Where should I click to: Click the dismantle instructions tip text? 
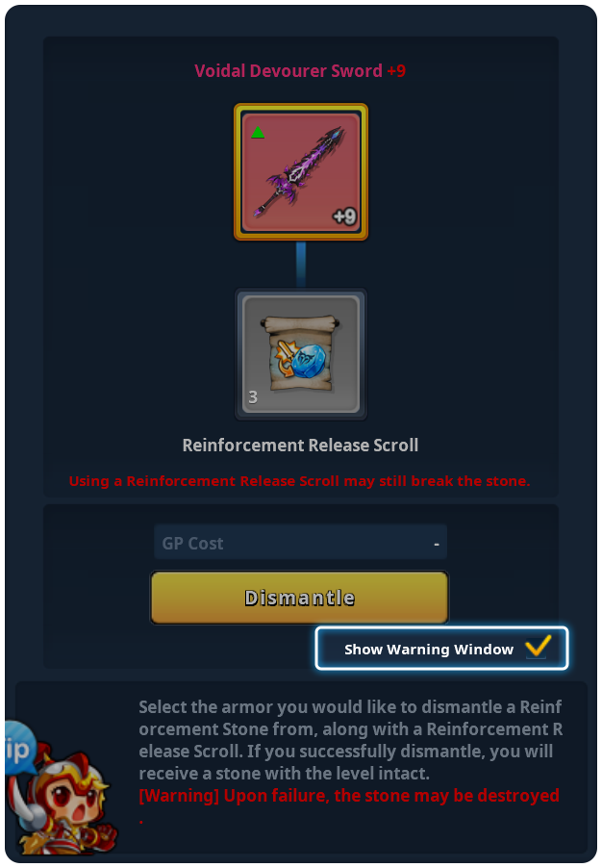[351, 740]
